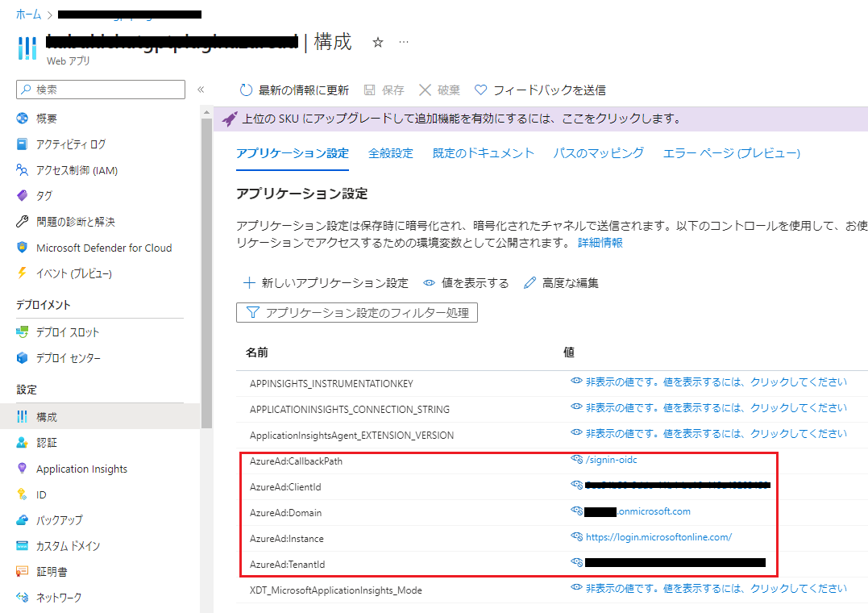The image size is (868, 613).
Task: Hide the AzureAd:TenantId value via eye icon
Action: (x=577, y=562)
